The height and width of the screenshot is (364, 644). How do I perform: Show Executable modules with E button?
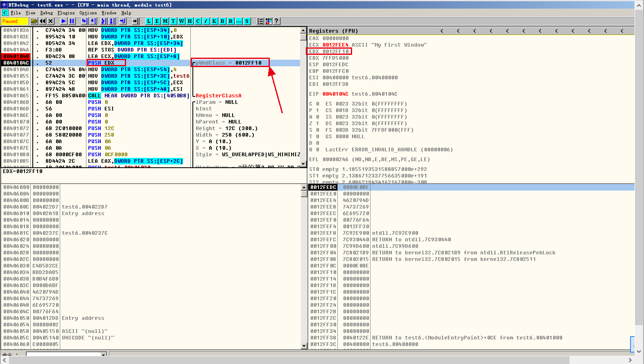pyautogui.click(x=157, y=21)
